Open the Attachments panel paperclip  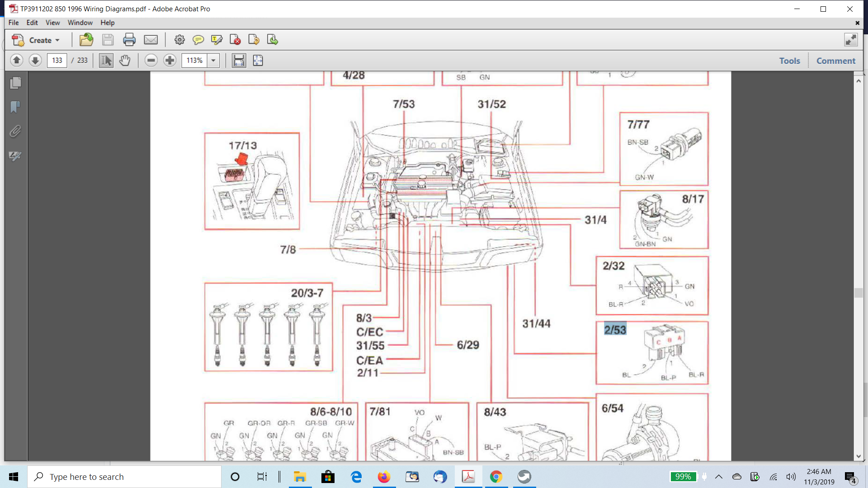point(15,131)
